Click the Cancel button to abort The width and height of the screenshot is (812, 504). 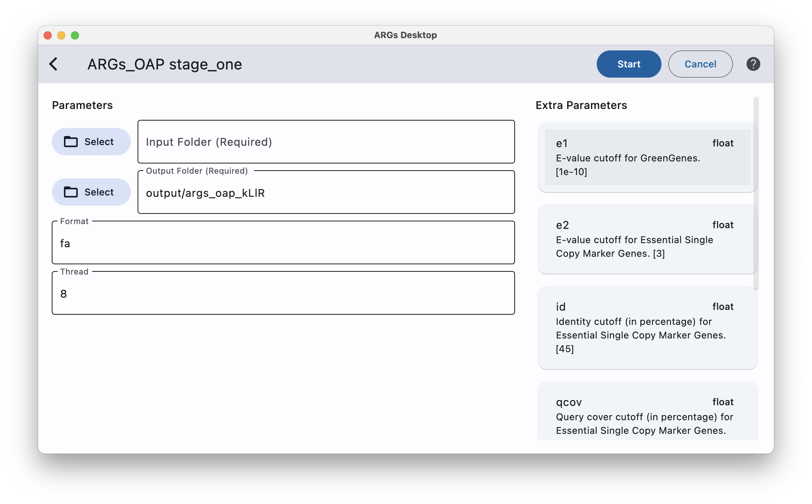point(700,64)
